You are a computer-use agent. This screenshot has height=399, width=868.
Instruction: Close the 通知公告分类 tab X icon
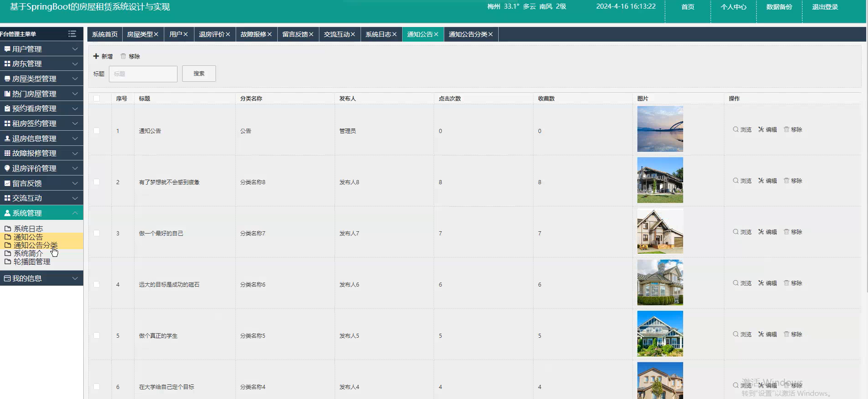click(491, 34)
